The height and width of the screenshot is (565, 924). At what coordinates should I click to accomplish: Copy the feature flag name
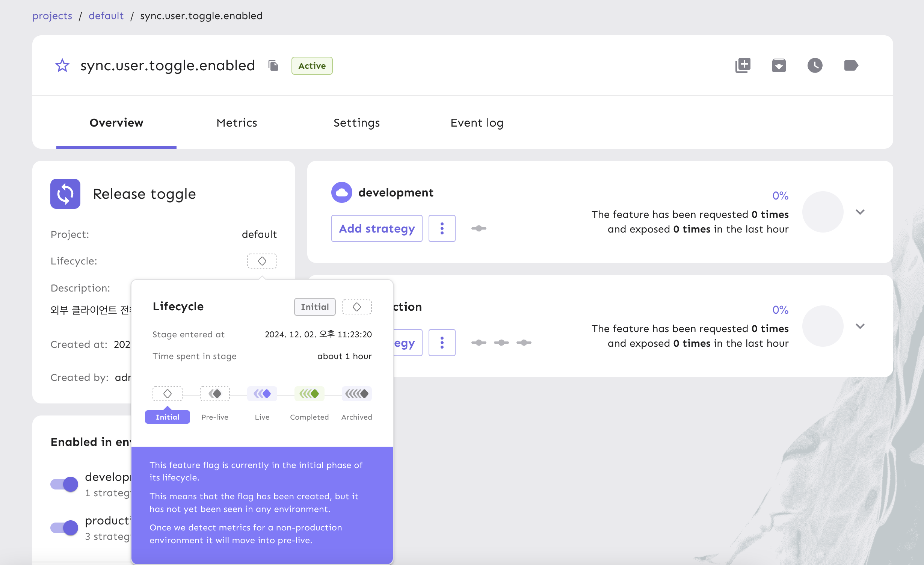pos(273,65)
